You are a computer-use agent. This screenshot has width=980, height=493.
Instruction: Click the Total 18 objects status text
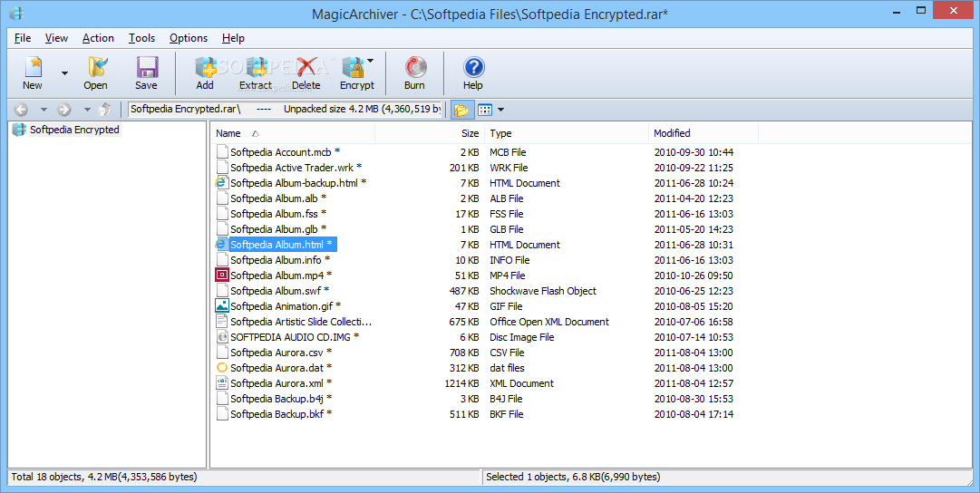(x=104, y=477)
